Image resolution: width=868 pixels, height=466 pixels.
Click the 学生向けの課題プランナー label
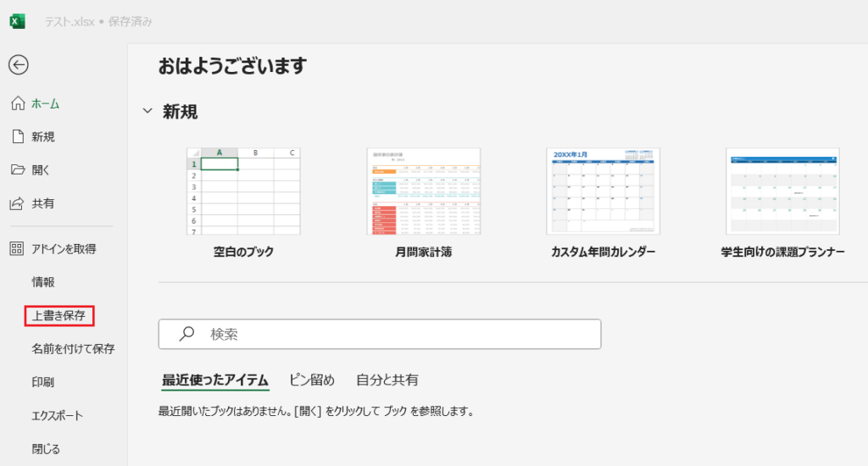782,252
